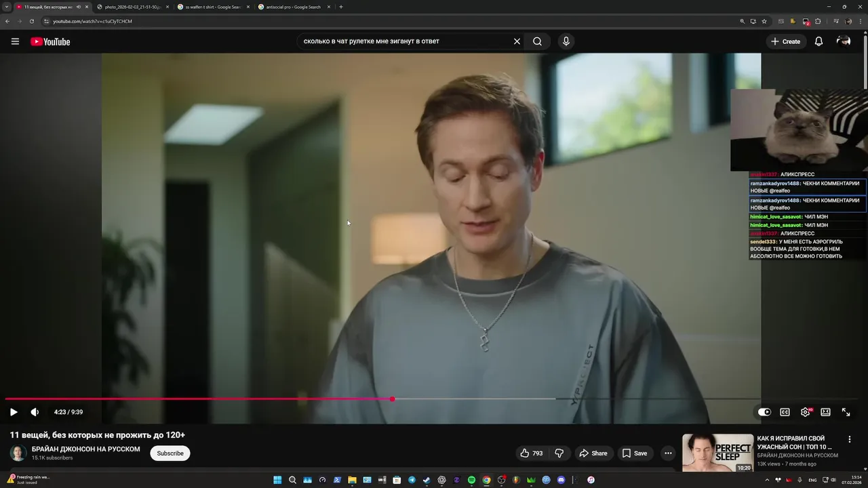Start voice search with microphone icon

[566, 41]
